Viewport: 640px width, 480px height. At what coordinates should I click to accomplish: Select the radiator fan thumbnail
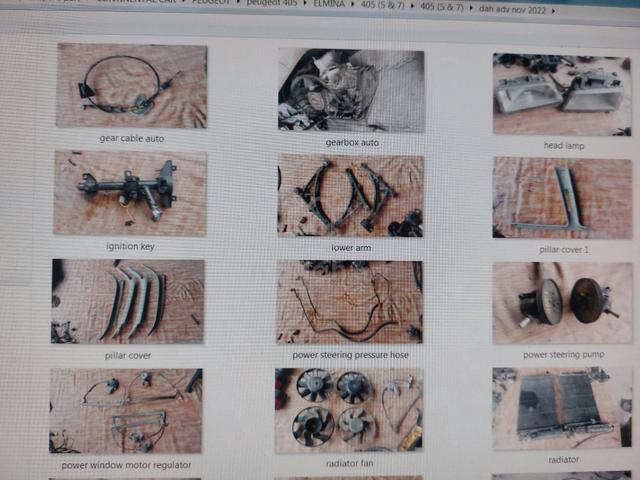349,411
